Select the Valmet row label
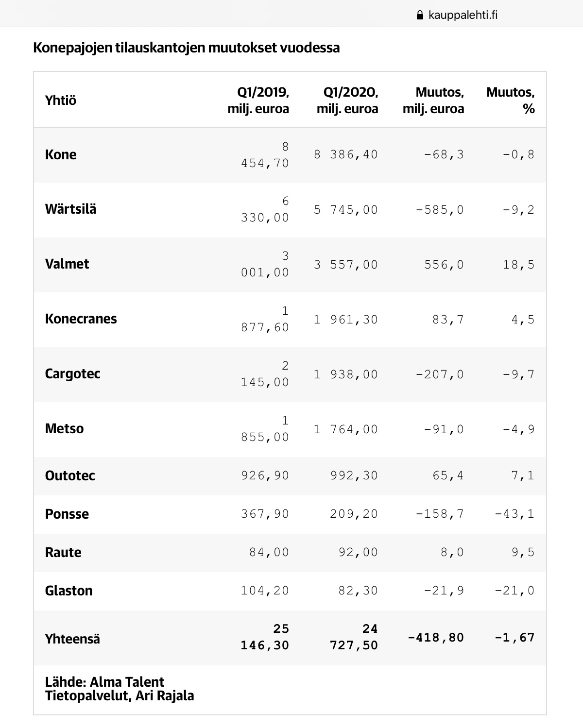This screenshot has width=583, height=728. click(67, 264)
